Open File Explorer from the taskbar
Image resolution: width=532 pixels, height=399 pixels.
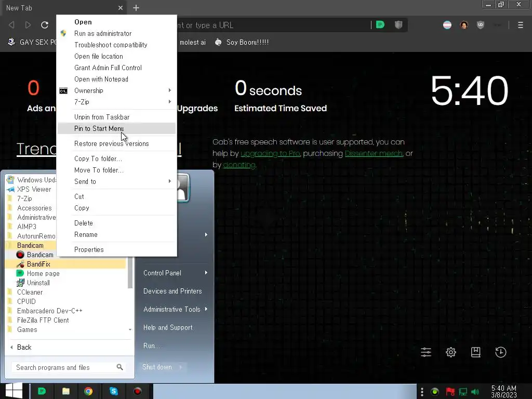[66, 391]
